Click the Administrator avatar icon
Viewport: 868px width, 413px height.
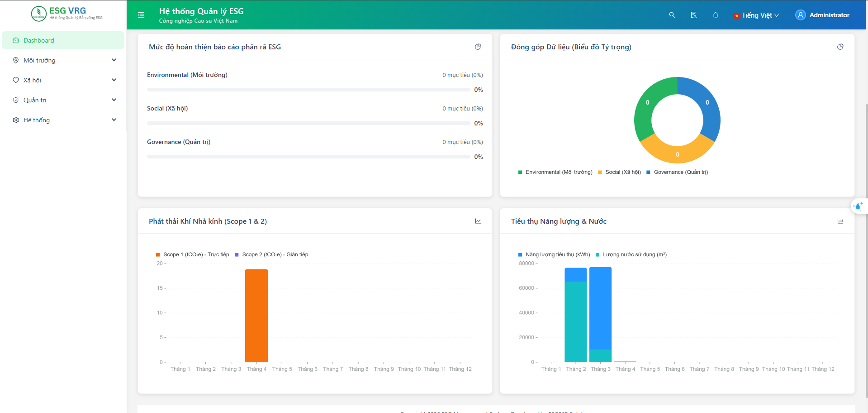[800, 15]
